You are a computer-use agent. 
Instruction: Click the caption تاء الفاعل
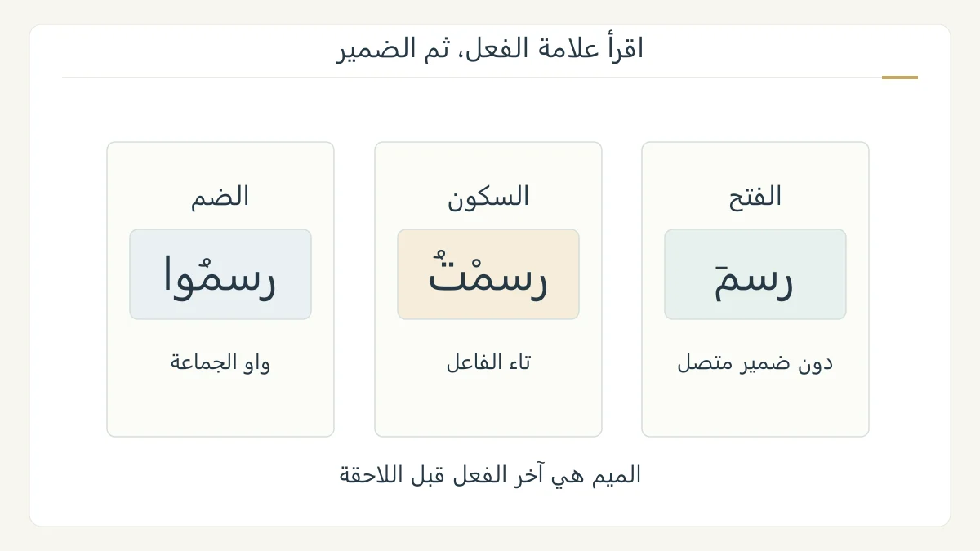[x=488, y=362]
